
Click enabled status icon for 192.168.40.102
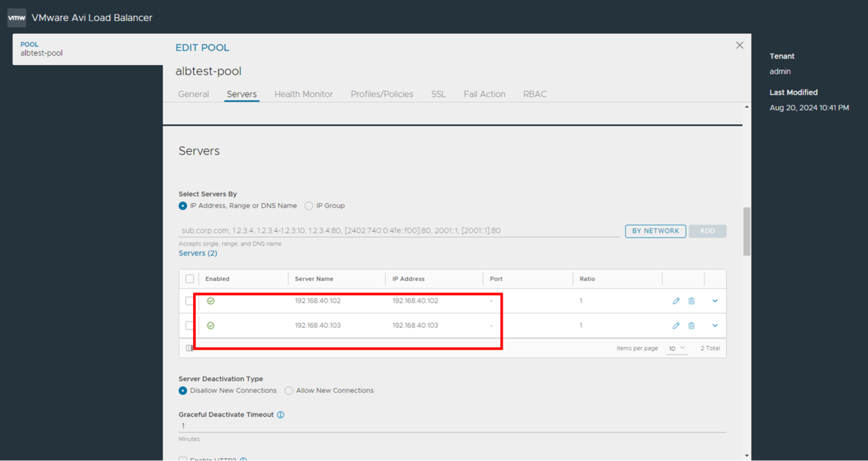click(210, 301)
